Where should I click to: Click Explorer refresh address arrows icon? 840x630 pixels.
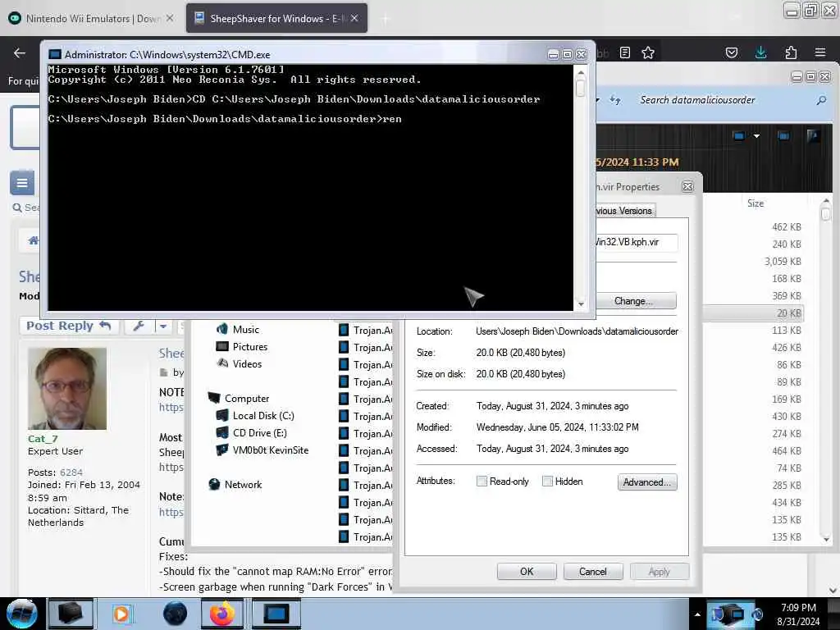coord(615,100)
